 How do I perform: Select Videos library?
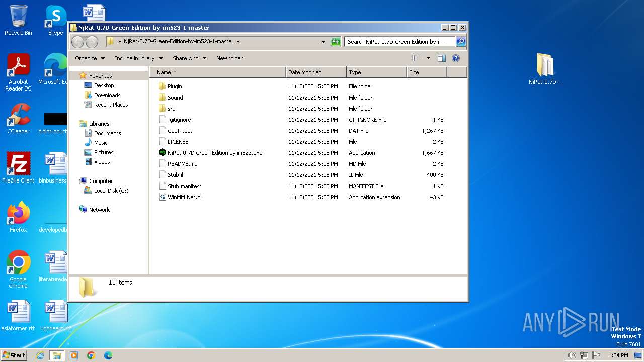(102, 162)
